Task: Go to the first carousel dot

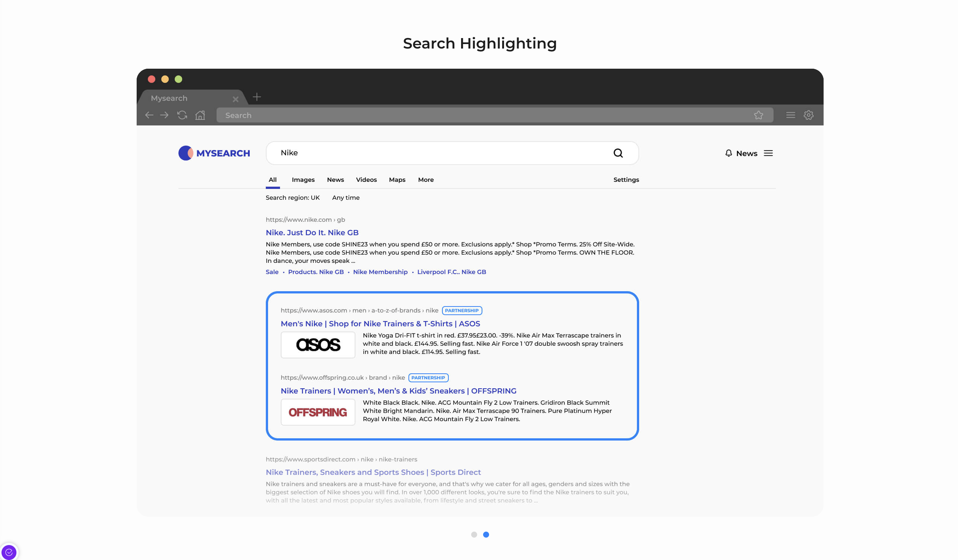Action: click(x=474, y=535)
